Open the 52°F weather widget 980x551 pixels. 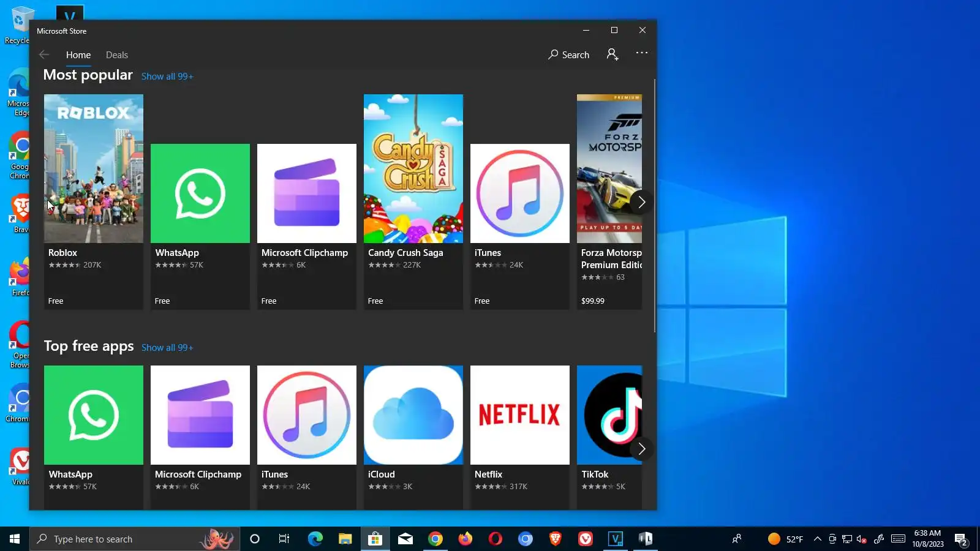coord(785,539)
